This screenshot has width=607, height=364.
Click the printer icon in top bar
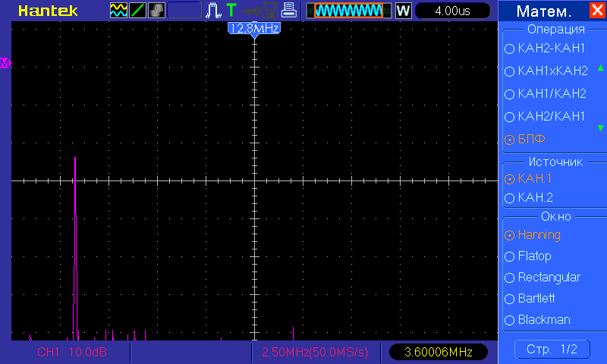(288, 11)
